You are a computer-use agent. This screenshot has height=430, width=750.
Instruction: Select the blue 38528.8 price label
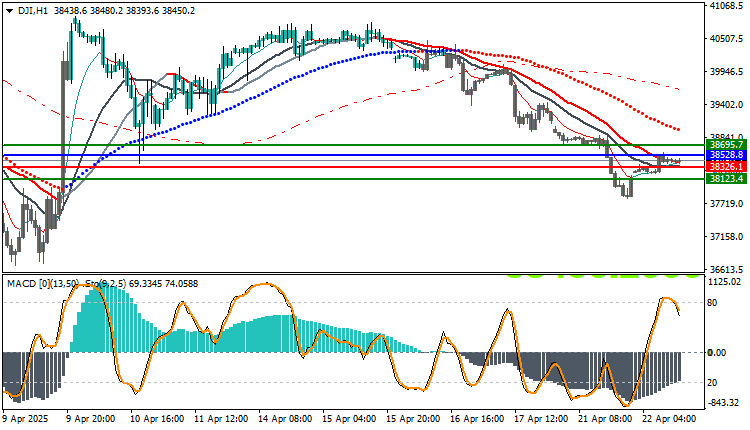pos(727,155)
